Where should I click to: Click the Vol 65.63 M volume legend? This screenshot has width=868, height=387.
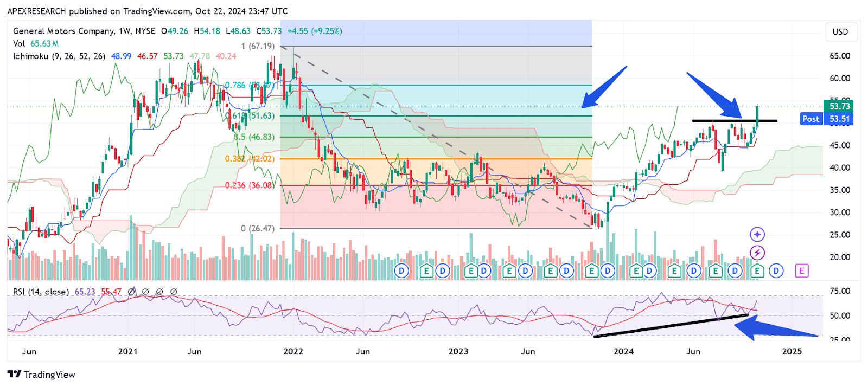[x=36, y=43]
